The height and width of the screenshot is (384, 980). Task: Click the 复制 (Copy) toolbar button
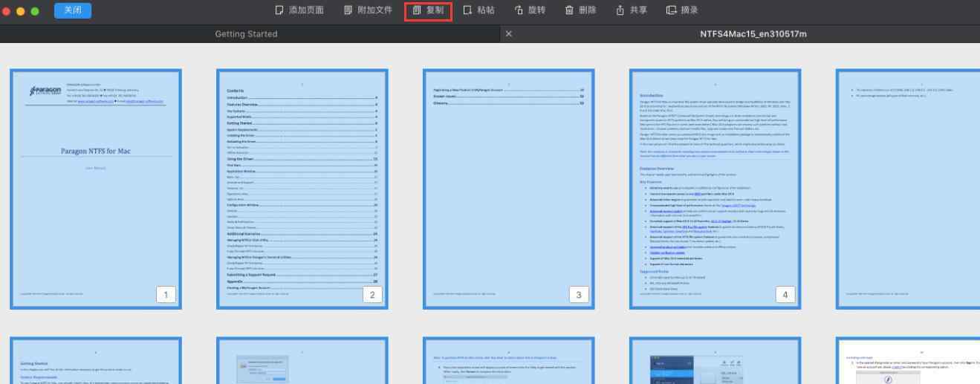pos(428,10)
